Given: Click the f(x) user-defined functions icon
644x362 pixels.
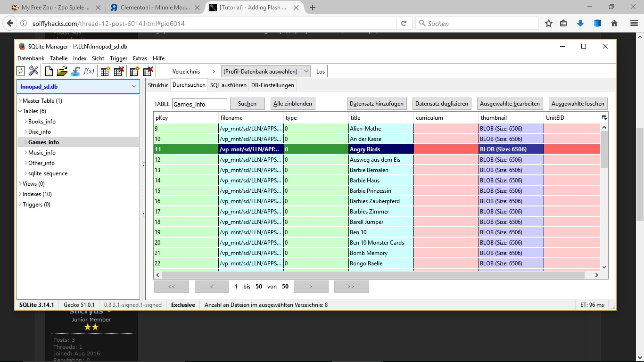Looking at the screenshot, I should coord(89,71).
